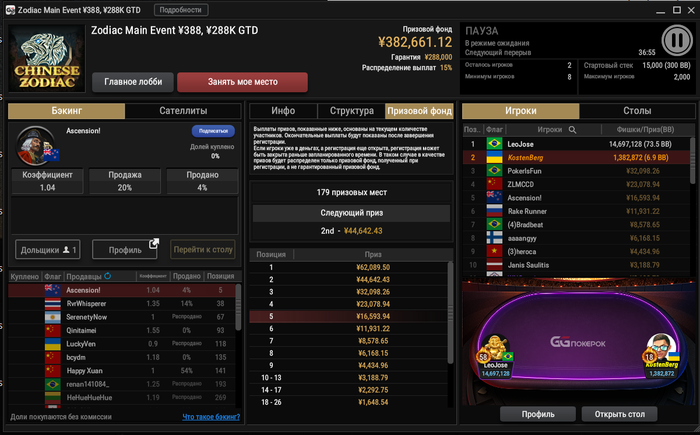Switch to the Сателлиты tab
This screenshot has width=700, height=435.
coord(183,111)
